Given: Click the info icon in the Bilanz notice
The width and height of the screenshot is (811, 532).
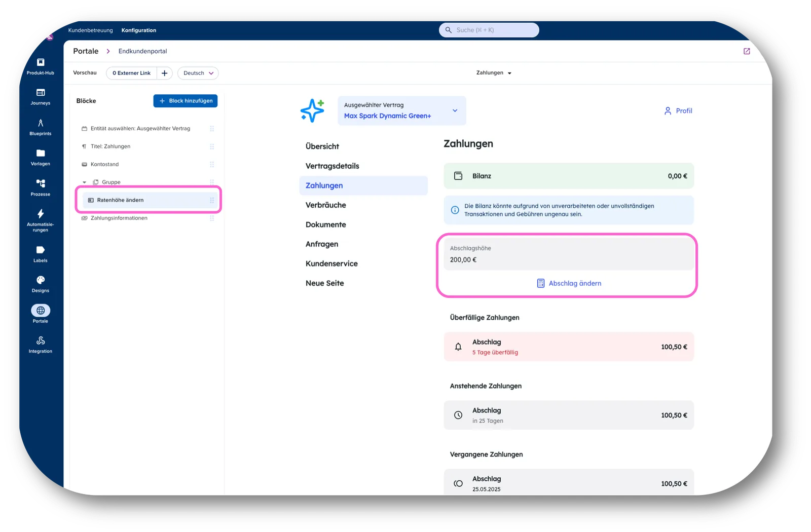Looking at the screenshot, I should click(455, 210).
